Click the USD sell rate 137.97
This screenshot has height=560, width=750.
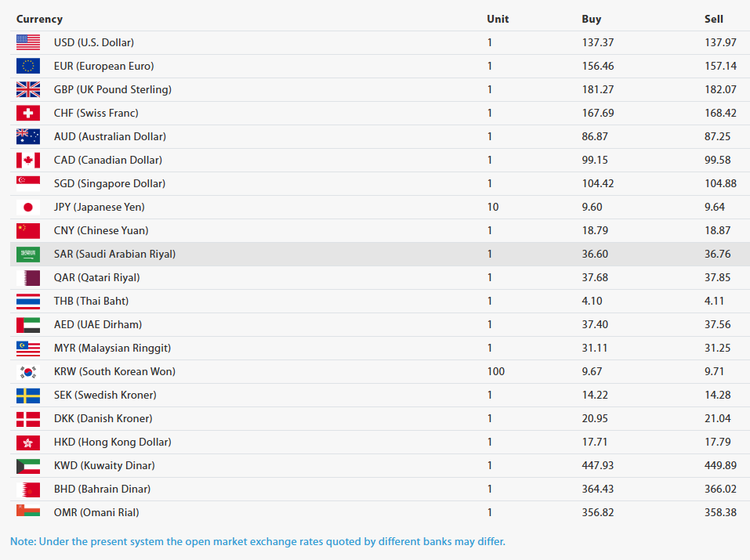coord(720,42)
